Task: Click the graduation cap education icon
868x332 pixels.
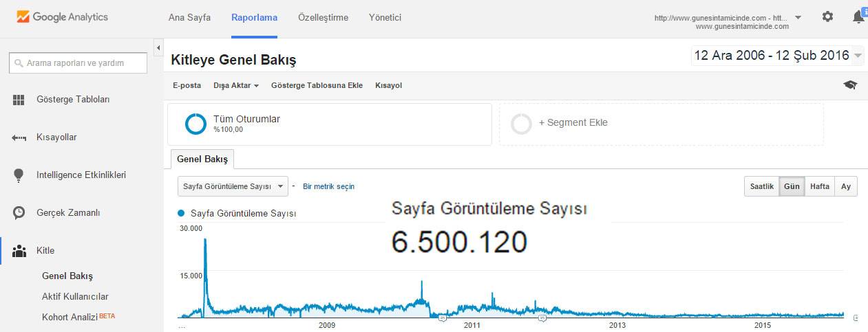Action: [850, 85]
